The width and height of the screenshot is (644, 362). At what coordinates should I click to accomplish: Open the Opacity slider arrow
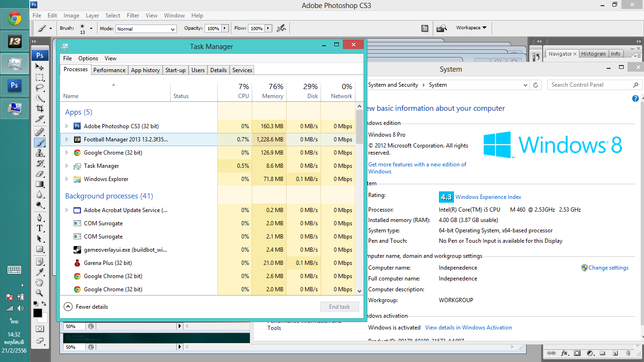225,28
